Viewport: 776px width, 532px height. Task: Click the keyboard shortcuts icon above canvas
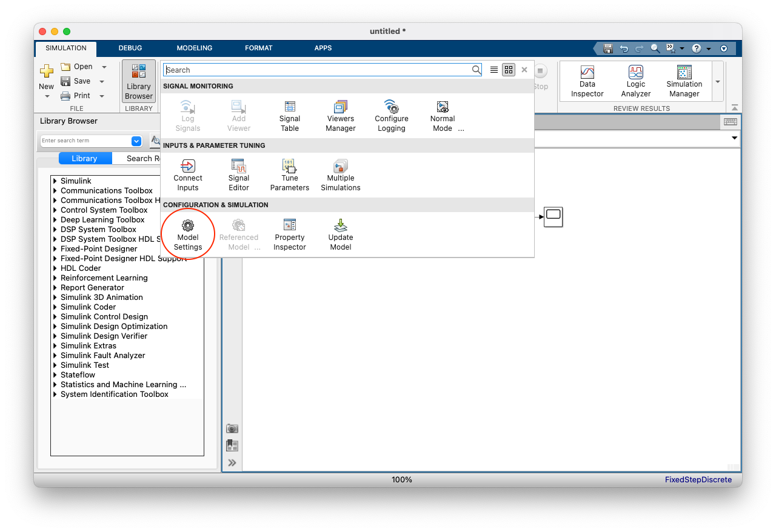[x=731, y=122]
